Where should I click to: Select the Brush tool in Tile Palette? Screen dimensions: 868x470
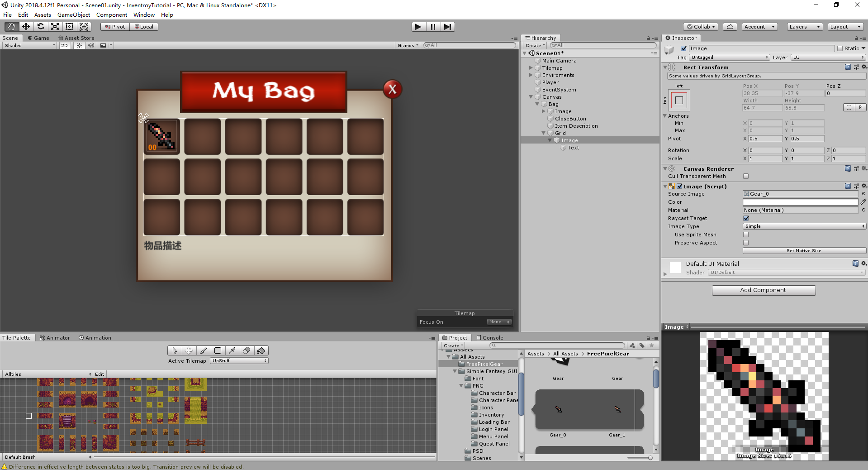pos(203,350)
